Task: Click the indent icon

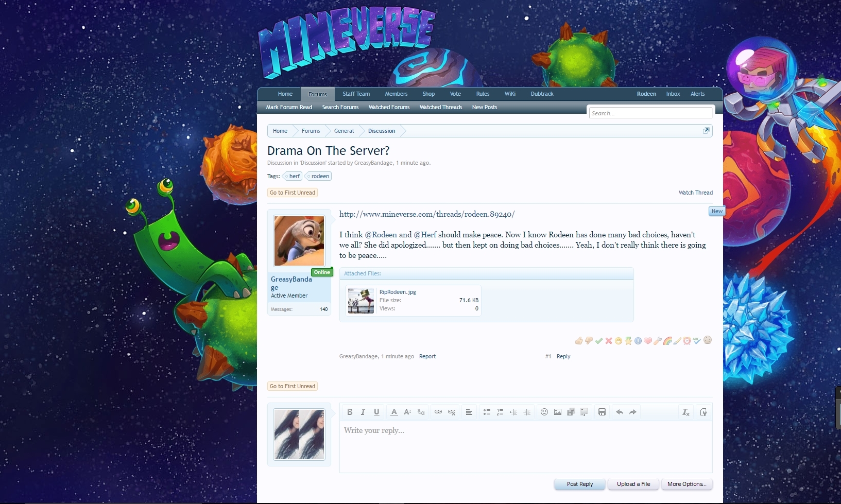Action: coord(527,412)
